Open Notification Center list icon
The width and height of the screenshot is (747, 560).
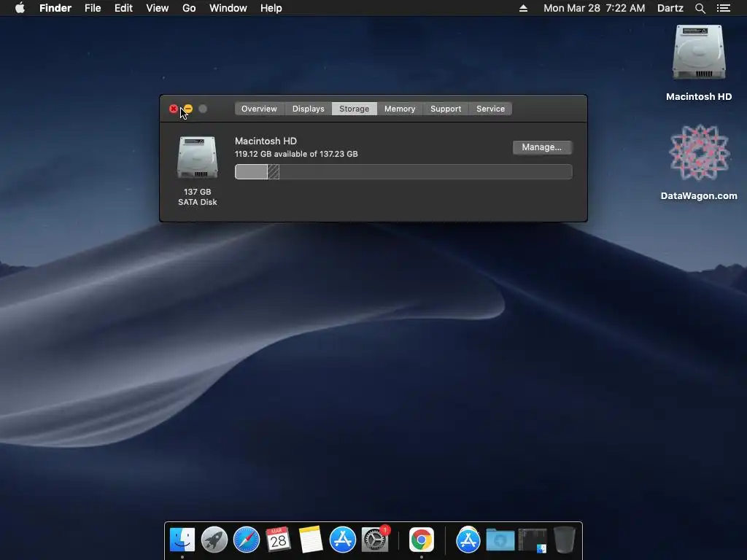tap(723, 8)
